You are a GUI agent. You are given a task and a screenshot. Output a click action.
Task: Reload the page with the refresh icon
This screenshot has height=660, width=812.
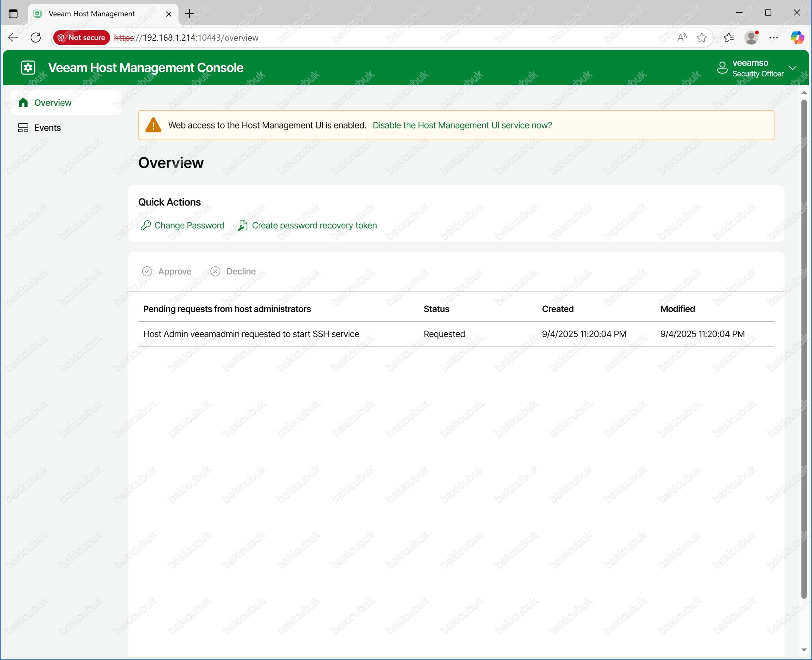36,37
